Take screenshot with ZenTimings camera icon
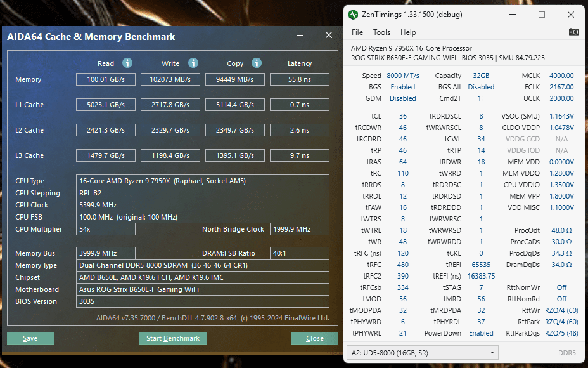The image size is (588, 368). click(x=574, y=32)
